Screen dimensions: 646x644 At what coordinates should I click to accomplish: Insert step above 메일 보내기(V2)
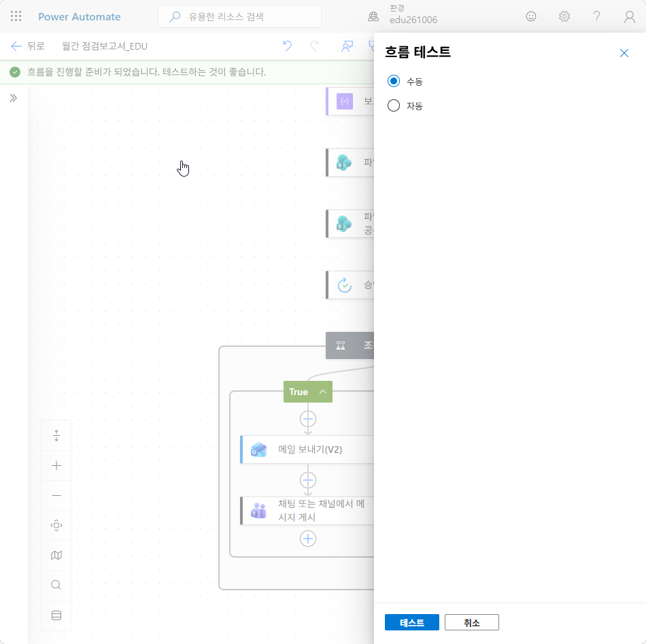click(x=308, y=419)
